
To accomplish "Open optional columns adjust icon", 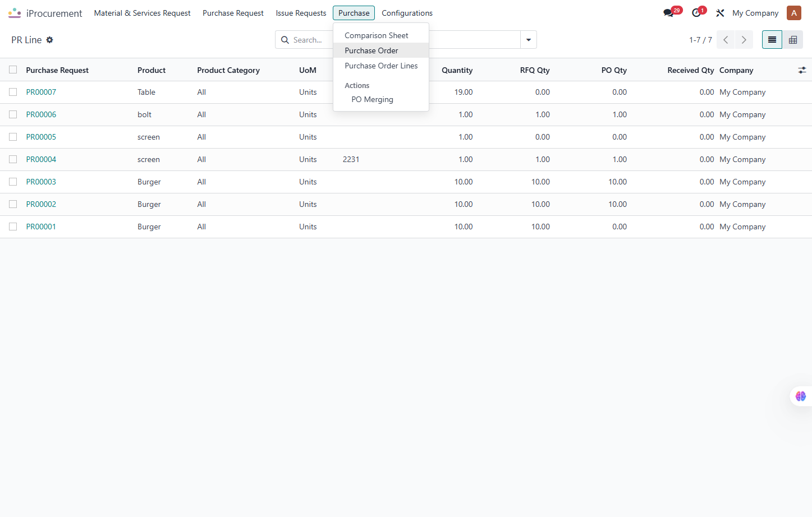I will 802,70.
